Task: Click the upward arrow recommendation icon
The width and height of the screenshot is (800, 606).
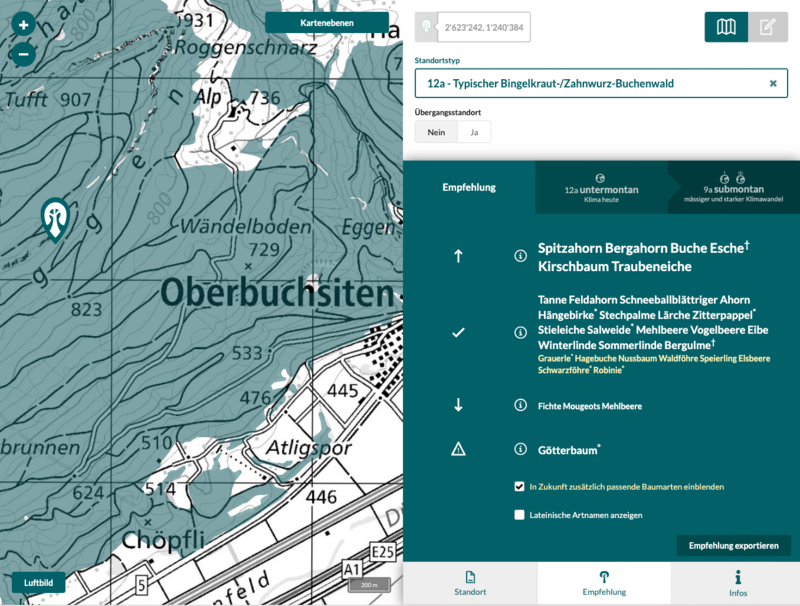Action: point(458,255)
